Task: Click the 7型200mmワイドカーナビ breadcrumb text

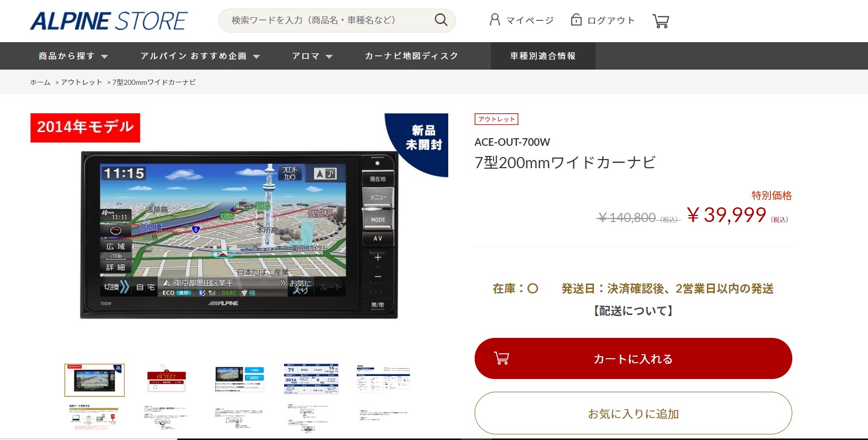Action: (x=154, y=82)
